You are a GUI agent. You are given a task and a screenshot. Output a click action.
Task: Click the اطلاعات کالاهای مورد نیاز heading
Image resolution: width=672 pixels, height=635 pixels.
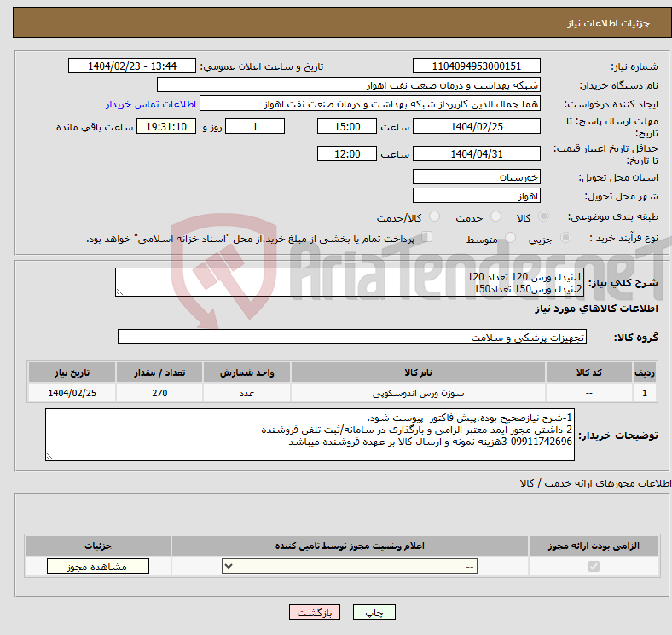[x=596, y=309]
